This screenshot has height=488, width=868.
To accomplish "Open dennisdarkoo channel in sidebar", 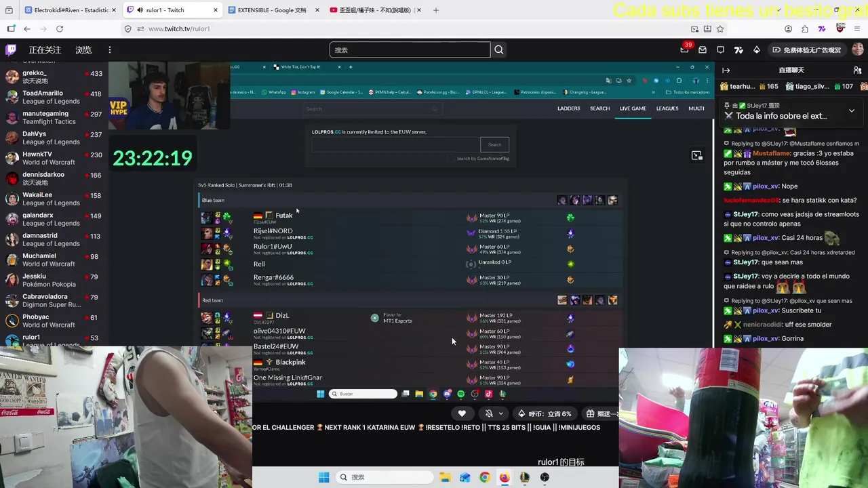I will (54, 178).
